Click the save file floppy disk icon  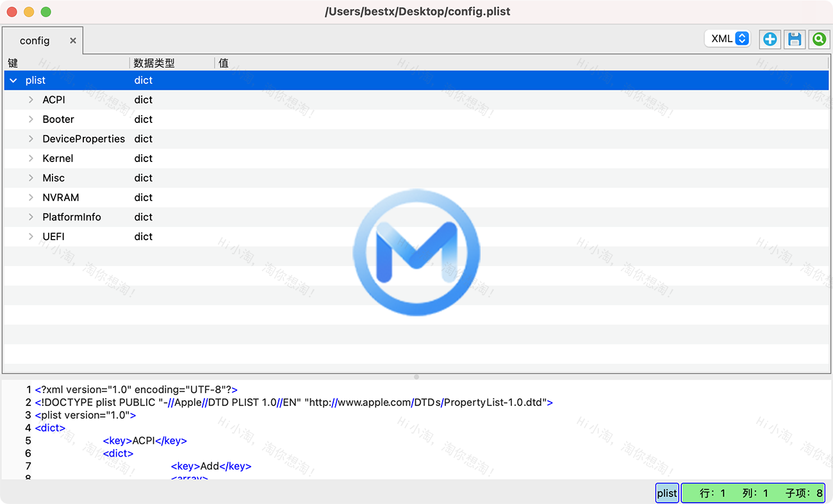[795, 39]
